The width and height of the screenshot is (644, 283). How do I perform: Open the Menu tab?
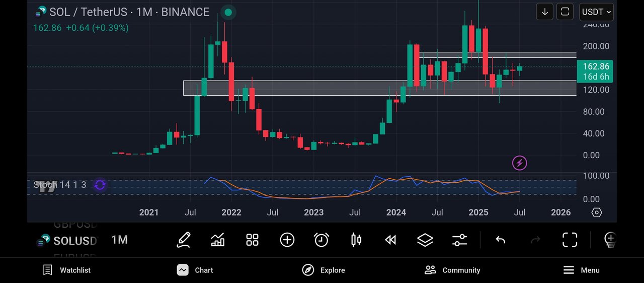(x=581, y=270)
